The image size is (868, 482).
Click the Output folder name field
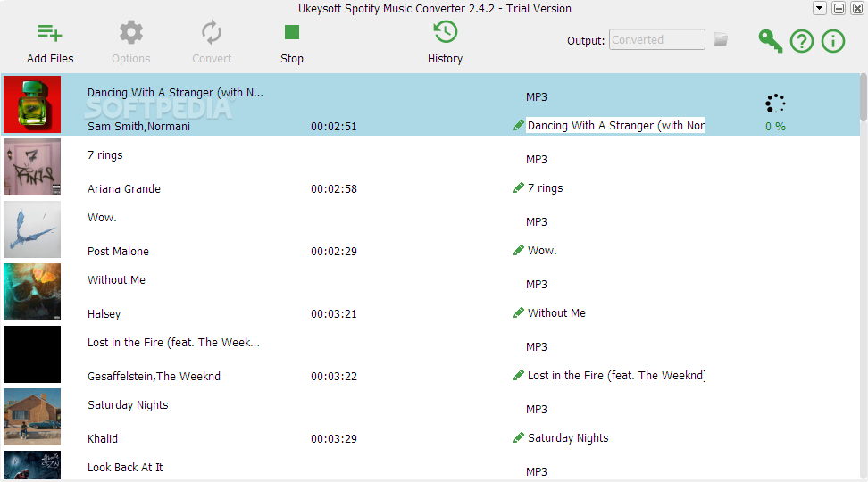[657, 40]
